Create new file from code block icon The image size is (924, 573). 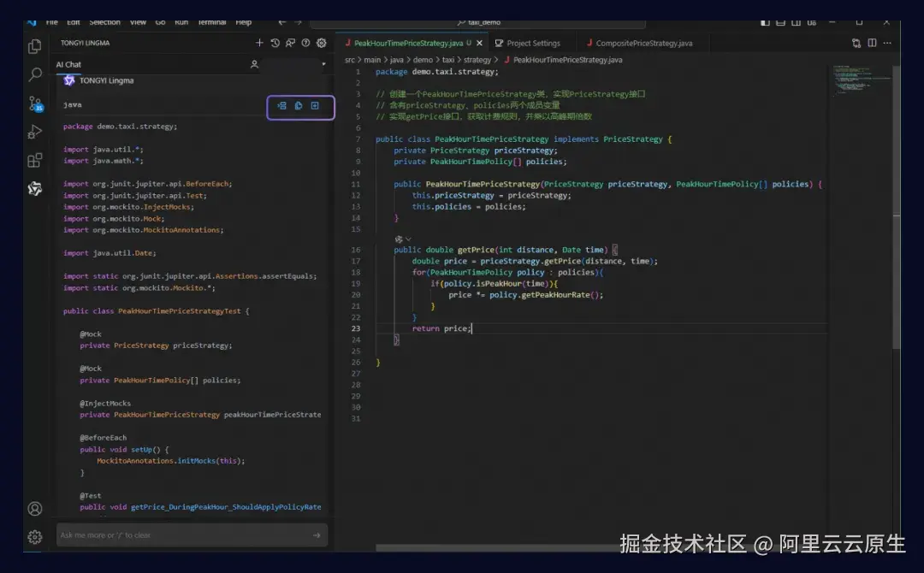(315, 106)
